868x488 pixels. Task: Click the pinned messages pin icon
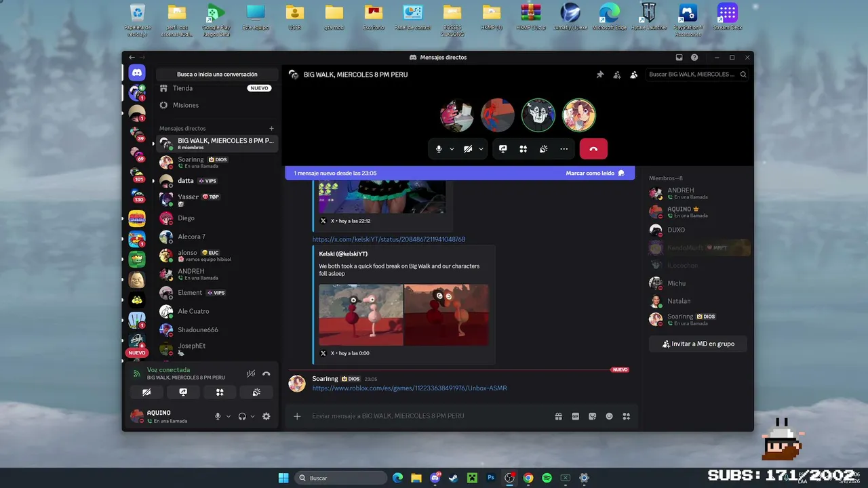pos(599,75)
